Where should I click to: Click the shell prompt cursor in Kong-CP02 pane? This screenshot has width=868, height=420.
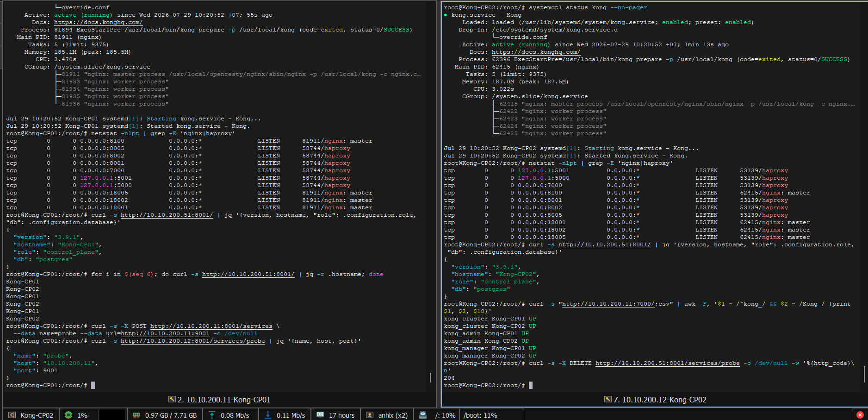[531, 385]
